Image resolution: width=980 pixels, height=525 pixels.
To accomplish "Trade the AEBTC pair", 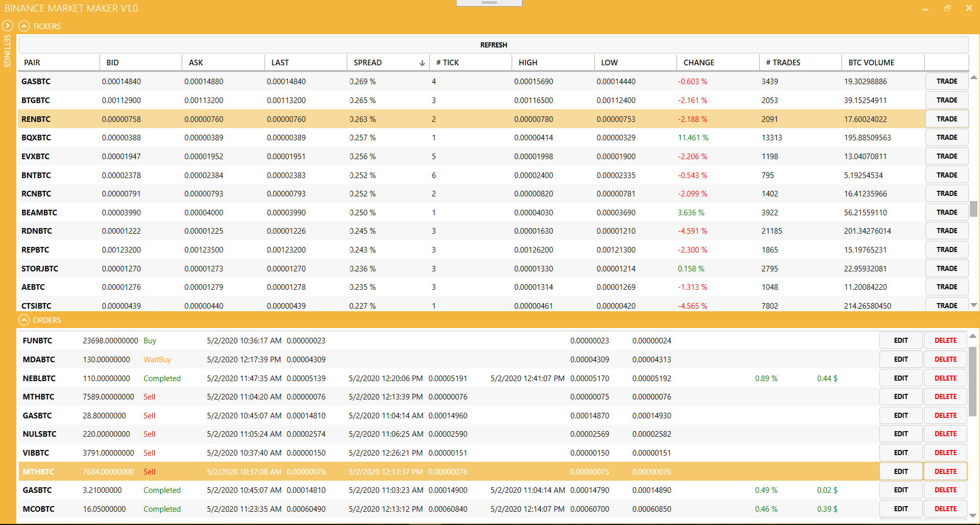I will point(947,287).
